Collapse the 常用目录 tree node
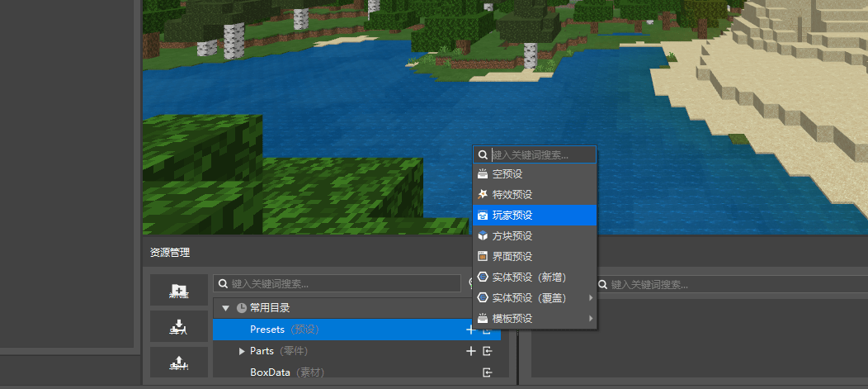868x389 pixels. pyautogui.click(x=225, y=308)
